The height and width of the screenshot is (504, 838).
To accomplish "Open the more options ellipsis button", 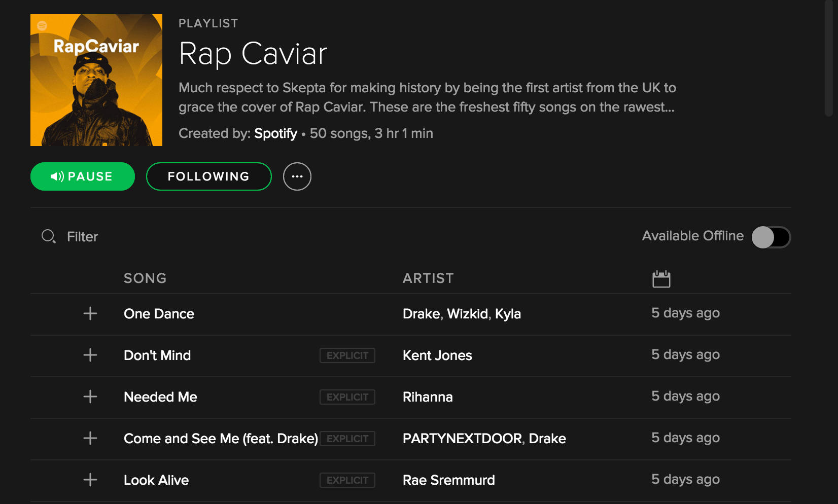I will [x=297, y=176].
